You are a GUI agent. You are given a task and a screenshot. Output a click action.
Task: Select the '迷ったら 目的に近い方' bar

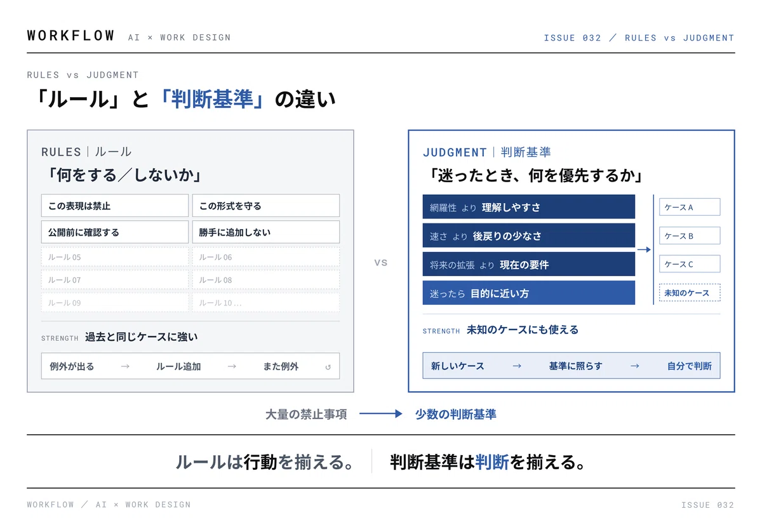tap(529, 293)
